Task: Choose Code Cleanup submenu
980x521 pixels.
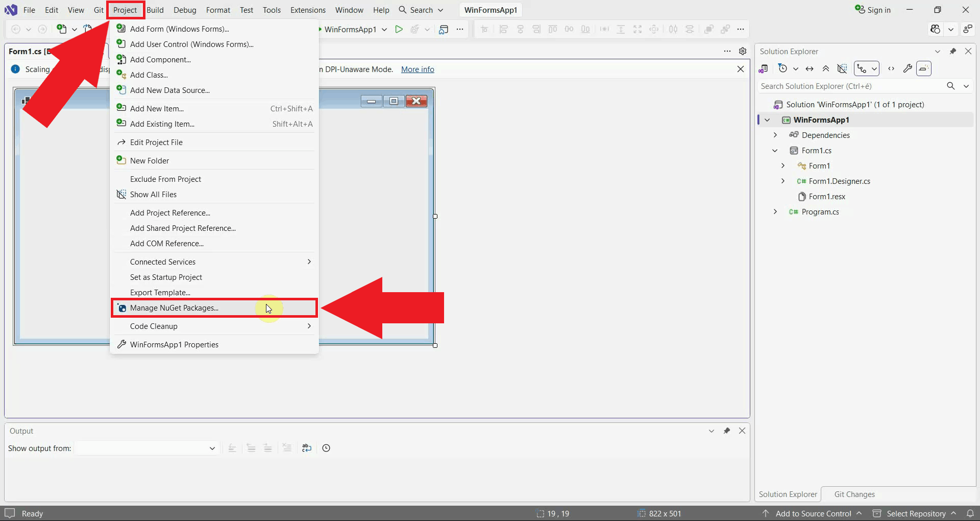Action: click(x=214, y=326)
